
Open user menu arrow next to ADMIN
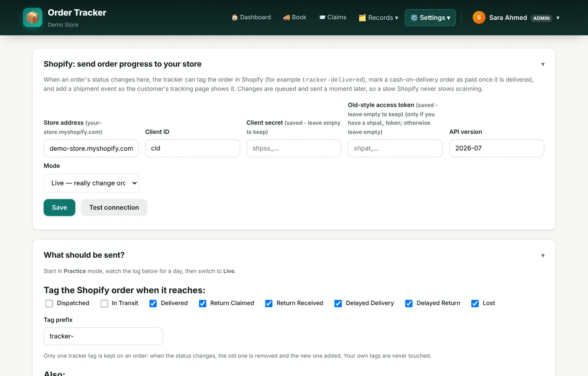click(558, 18)
